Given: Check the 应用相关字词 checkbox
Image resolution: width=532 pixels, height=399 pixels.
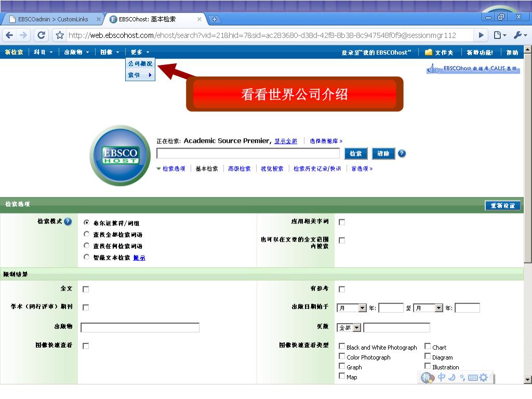Looking at the screenshot, I should tap(342, 222).
